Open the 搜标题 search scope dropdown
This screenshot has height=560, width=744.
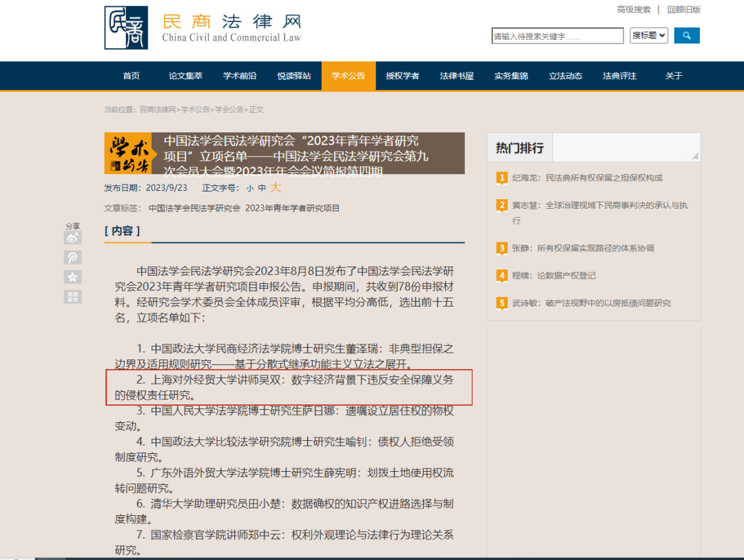tap(648, 35)
